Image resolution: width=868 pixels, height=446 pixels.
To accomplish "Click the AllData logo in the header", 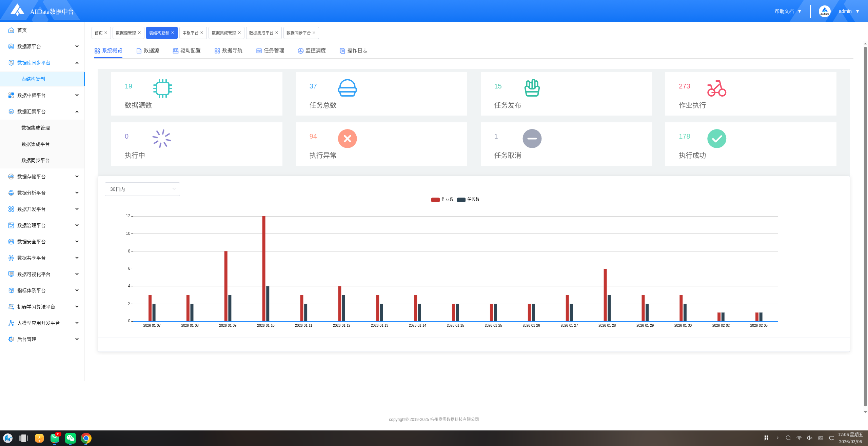I will 17,10.
